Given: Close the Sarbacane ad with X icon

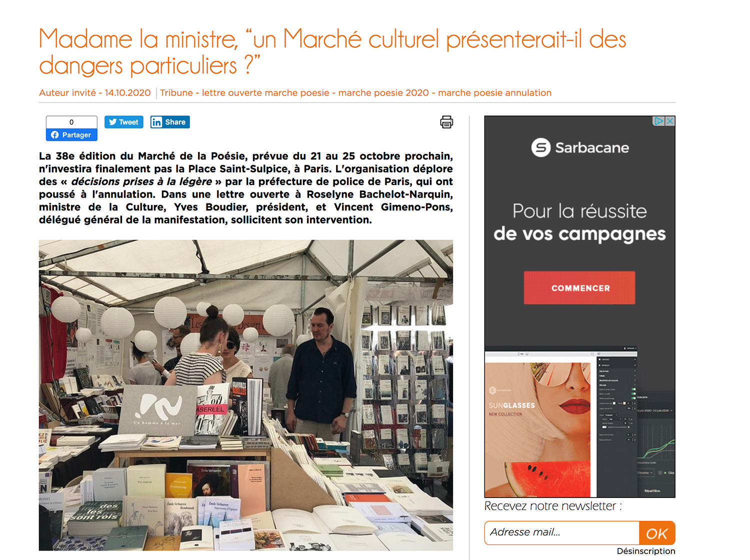Looking at the screenshot, I should pos(670,121).
